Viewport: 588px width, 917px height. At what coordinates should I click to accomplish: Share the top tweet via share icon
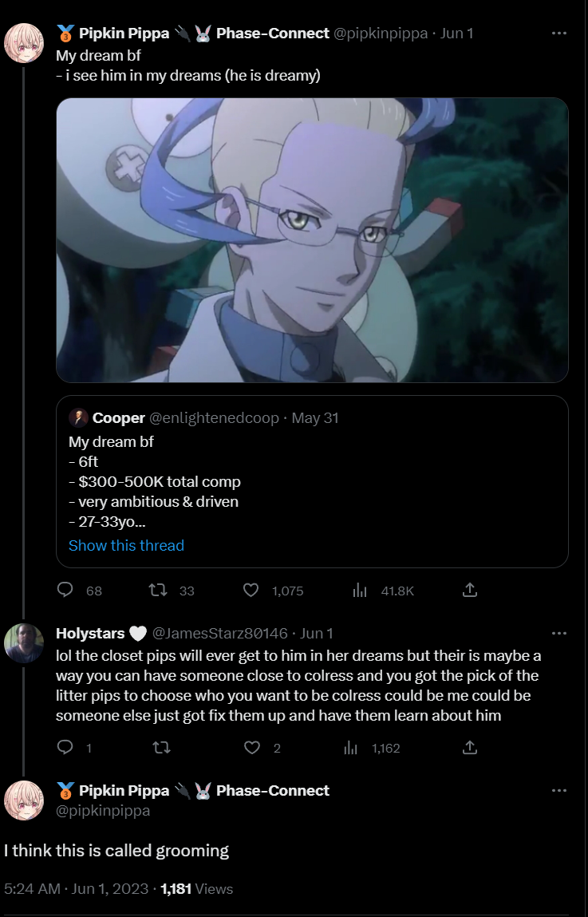pos(470,590)
